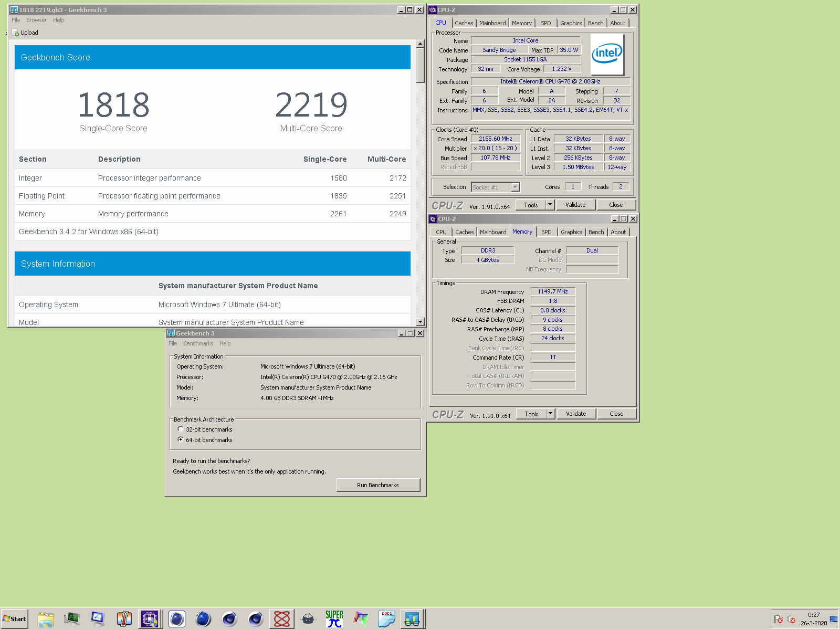The height and width of the screenshot is (630, 840).
Task: Expand Tools dropdown arrow in lower CPU-Z window
Action: pyautogui.click(x=551, y=414)
